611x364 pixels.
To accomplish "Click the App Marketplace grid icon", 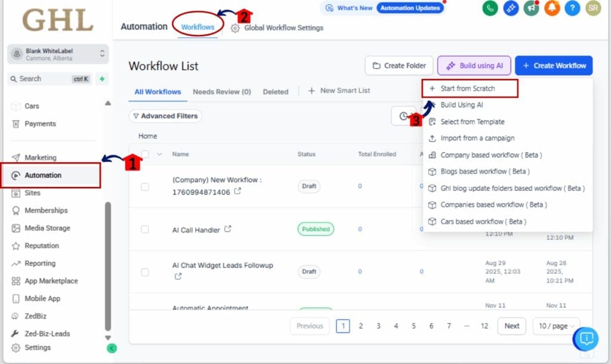I will [x=17, y=281].
